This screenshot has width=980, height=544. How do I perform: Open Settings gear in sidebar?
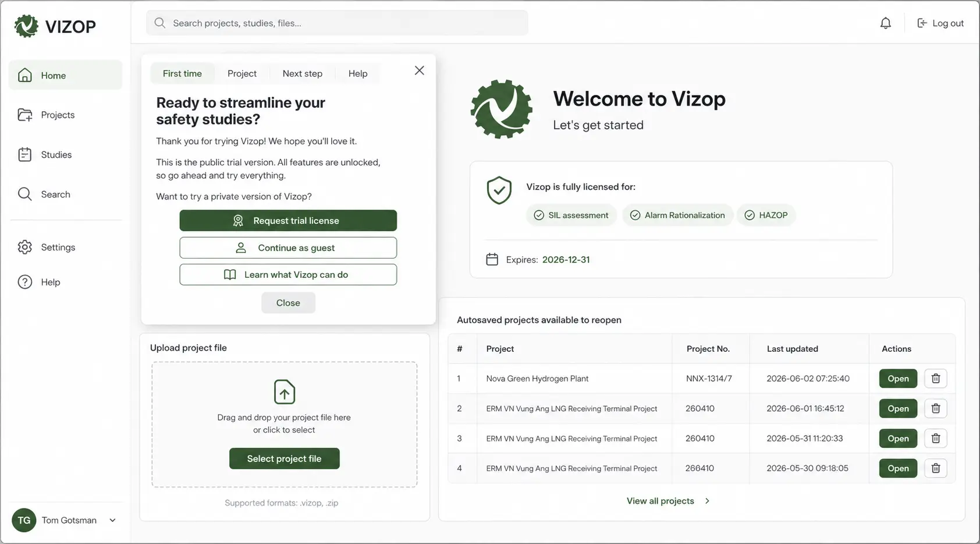[25, 247]
